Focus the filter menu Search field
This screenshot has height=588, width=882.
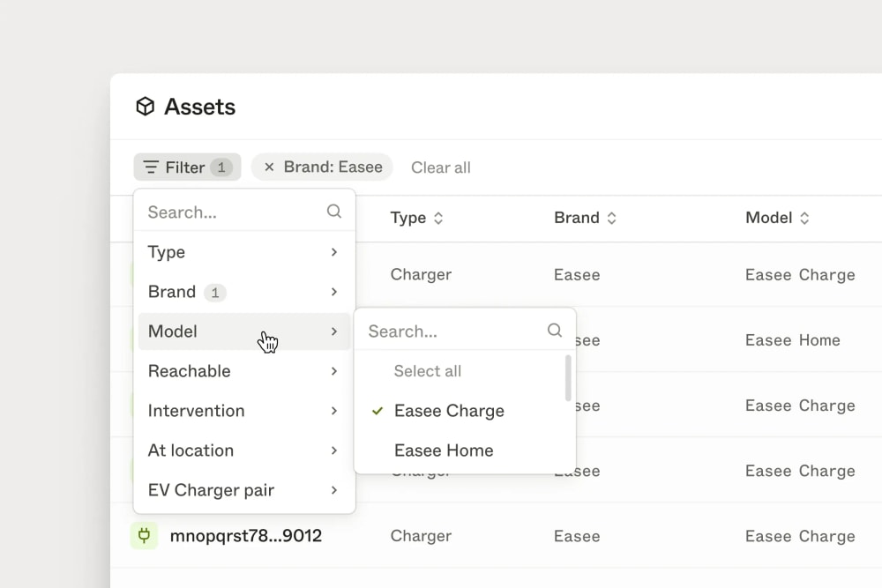coord(244,212)
